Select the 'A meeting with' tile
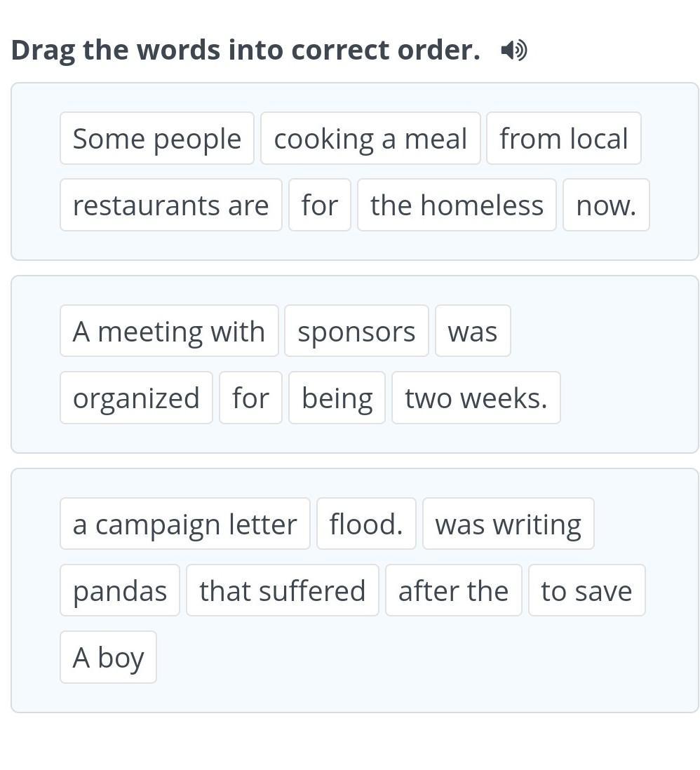This screenshot has height=770, width=700. point(169,331)
